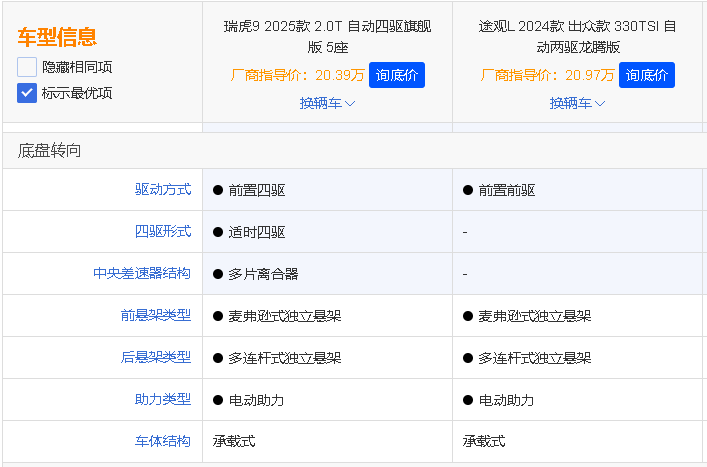Click the 车体结构 parameter label
Screen dimensions: 707x467
(163, 441)
